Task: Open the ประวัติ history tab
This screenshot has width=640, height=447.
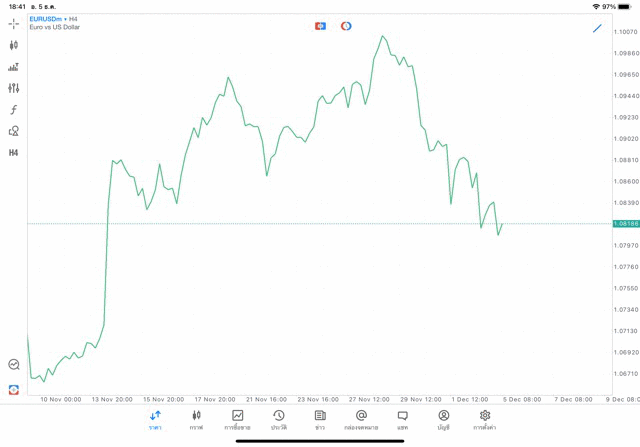Action: [278, 420]
